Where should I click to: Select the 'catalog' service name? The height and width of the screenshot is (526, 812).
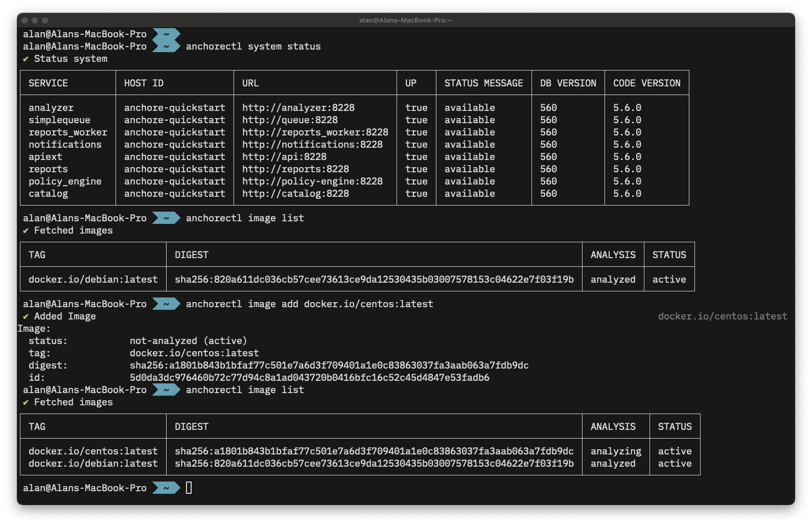pos(48,194)
